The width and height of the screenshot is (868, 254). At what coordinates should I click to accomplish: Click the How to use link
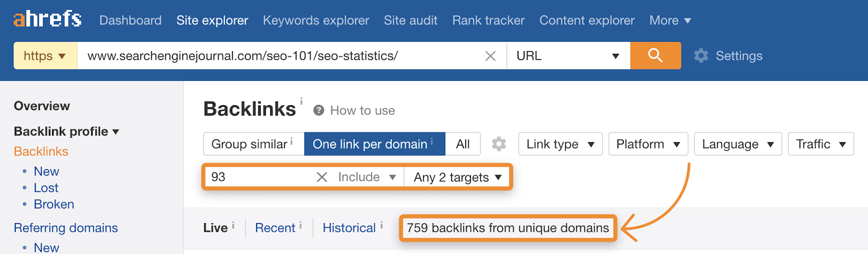[x=362, y=111]
